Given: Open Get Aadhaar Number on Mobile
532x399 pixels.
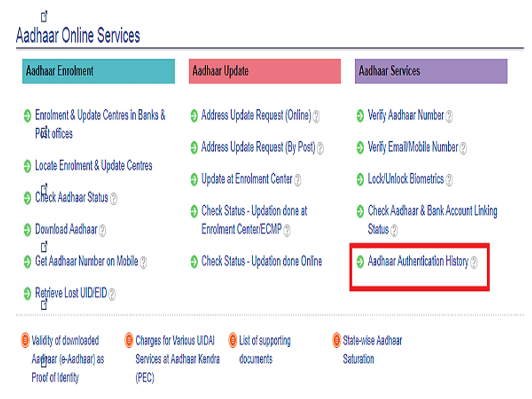Looking at the screenshot, I should click(86, 261).
